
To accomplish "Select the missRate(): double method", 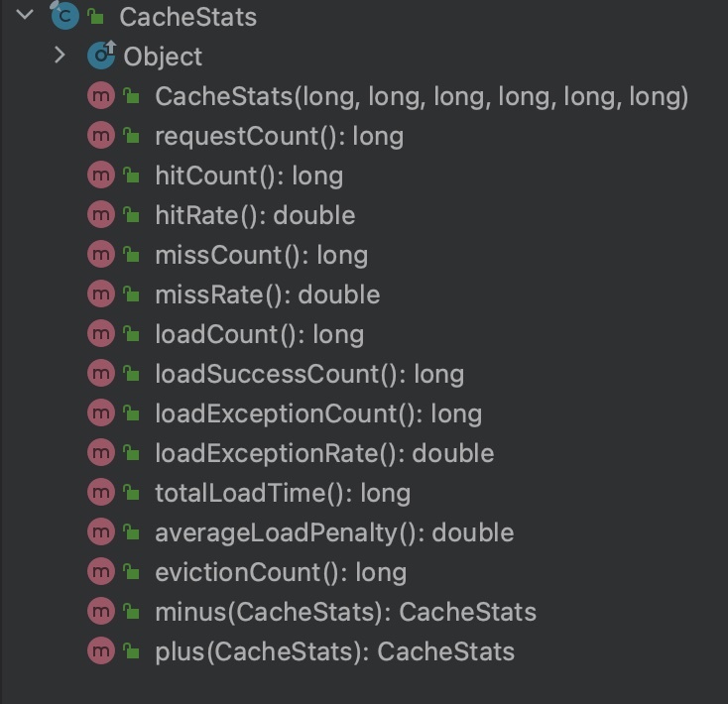I will 268,295.
